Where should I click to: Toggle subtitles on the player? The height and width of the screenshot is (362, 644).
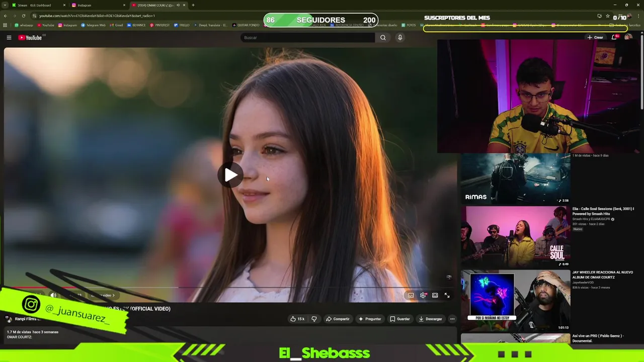(x=411, y=295)
